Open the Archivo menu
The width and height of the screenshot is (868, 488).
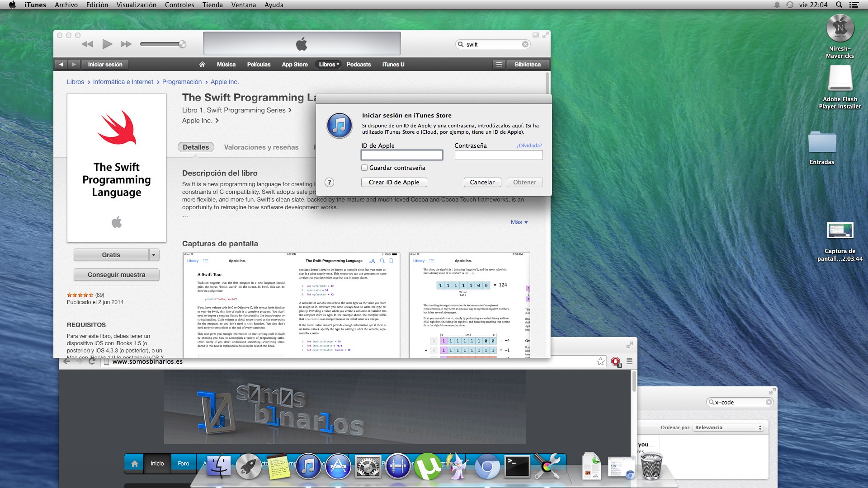coord(66,5)
